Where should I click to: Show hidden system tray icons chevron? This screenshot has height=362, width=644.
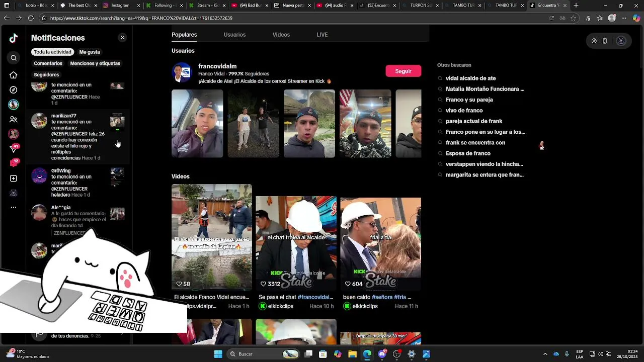(545, 354)
